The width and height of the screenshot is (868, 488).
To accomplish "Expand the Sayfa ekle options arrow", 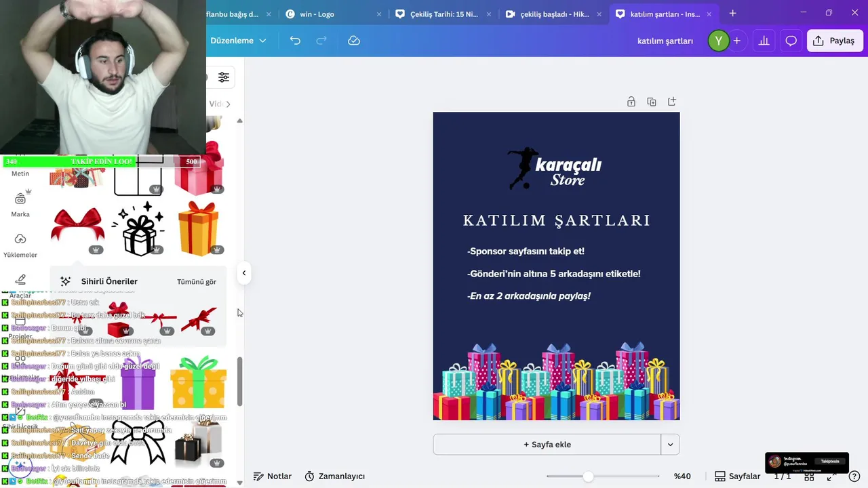I will [x=670, y=445].
